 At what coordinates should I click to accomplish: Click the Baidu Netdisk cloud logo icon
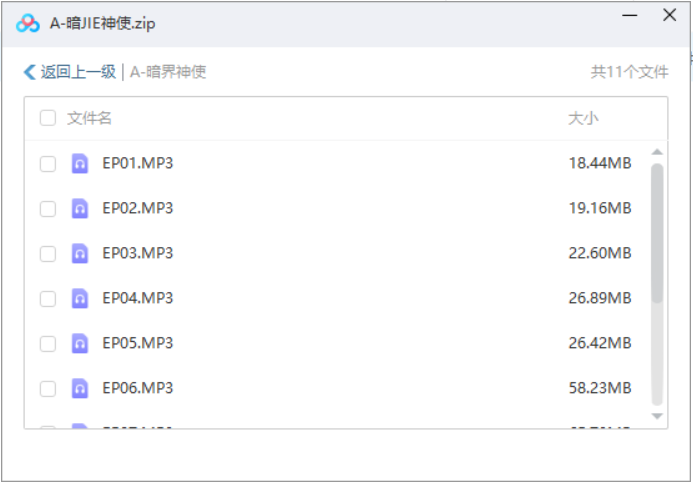pyautogui.click(x=29, y=22)
